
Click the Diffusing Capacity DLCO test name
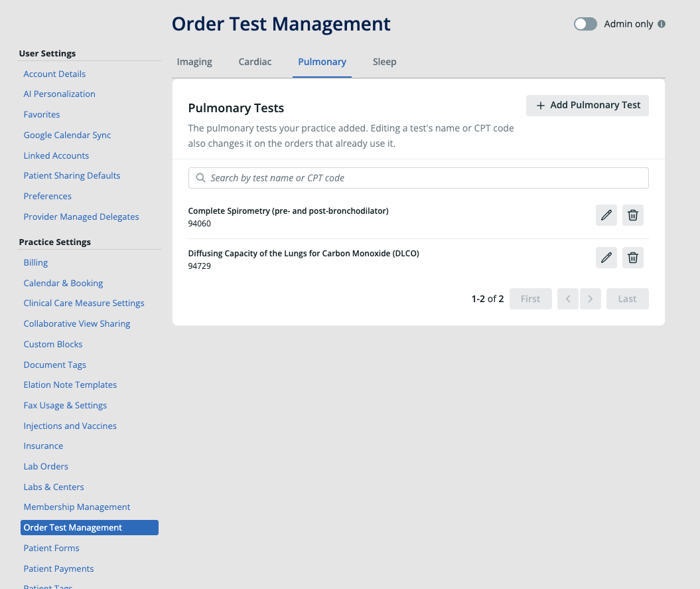304,254
